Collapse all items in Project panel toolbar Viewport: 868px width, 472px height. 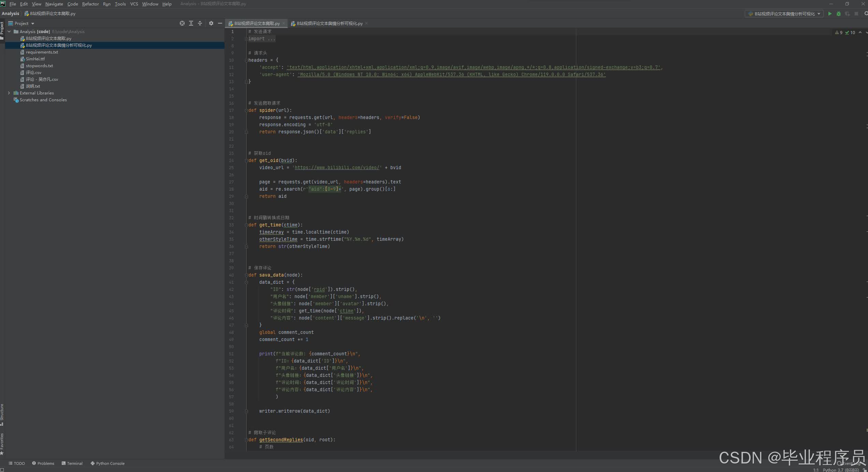click(200, 23)
